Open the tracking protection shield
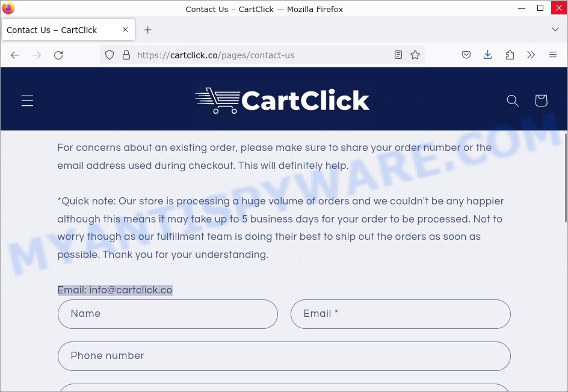The image size is (568, 392). (110, 55)
